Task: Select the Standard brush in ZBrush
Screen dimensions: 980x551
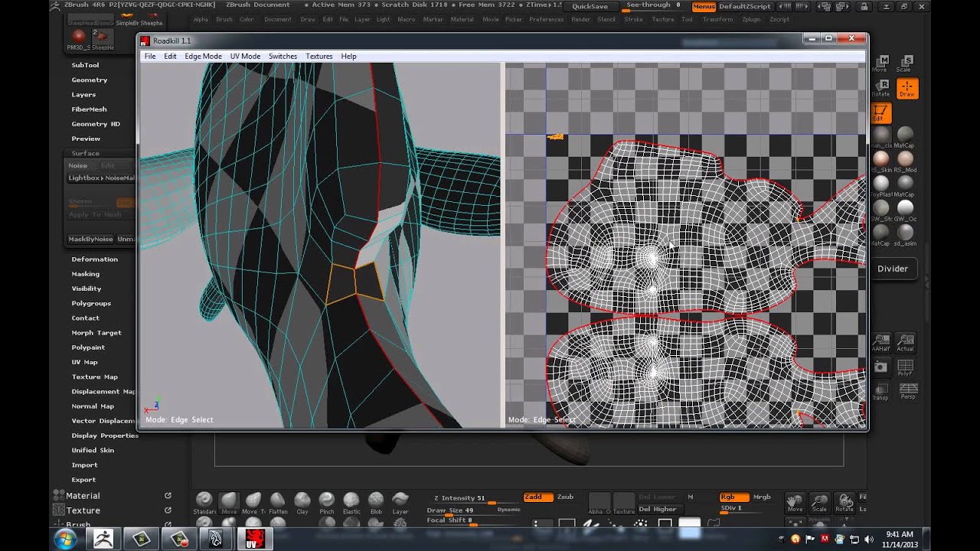Action: point(204,503)
